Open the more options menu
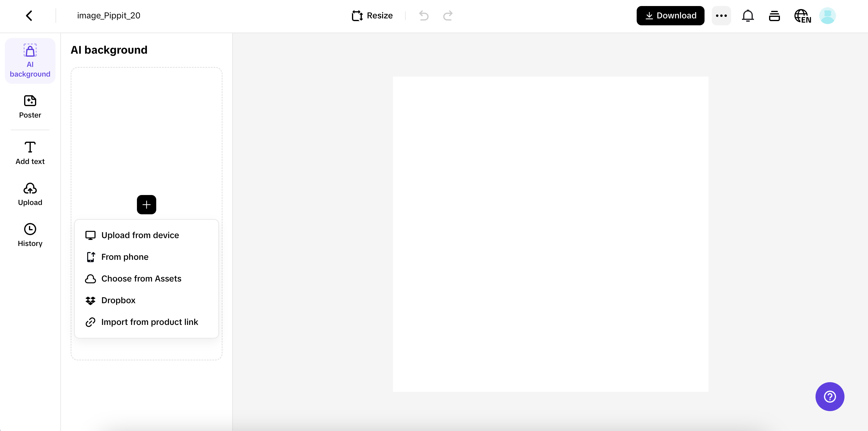The image size is (868, 431). click(x=721, y=15)
